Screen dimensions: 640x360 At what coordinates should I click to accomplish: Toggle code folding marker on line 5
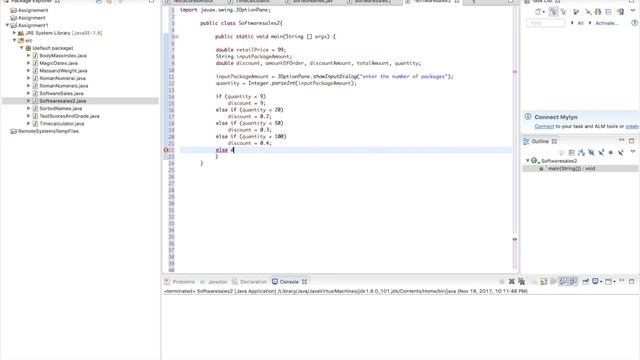click(x=177, y=37)
